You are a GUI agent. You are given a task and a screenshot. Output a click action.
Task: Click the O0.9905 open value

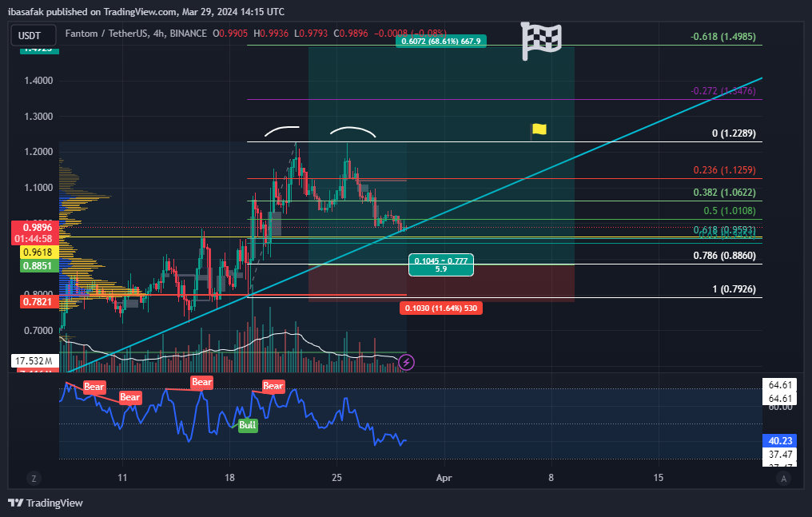tap(230, 34)
